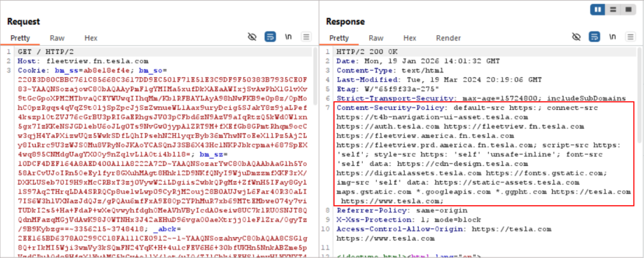
Task: Open the Raw tab in Request panel
Action: (58, 38)
